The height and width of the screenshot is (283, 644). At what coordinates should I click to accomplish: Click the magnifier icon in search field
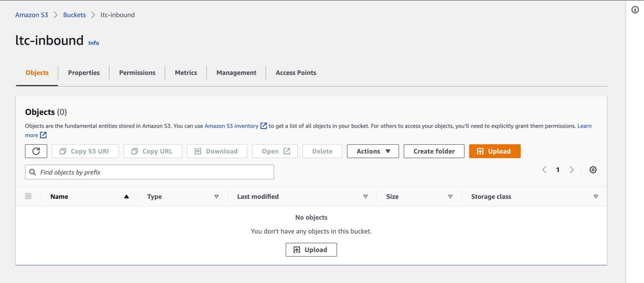[x=33, y=172]
